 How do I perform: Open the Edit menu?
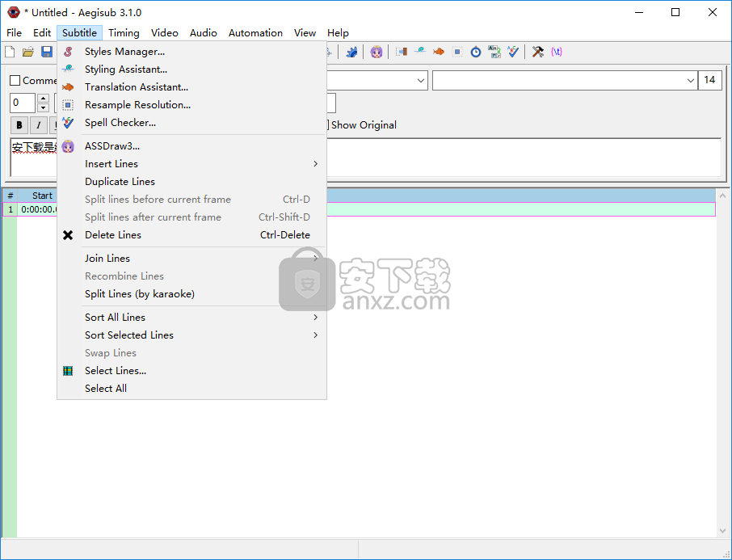pyautogui.click(x=42, y=32)
